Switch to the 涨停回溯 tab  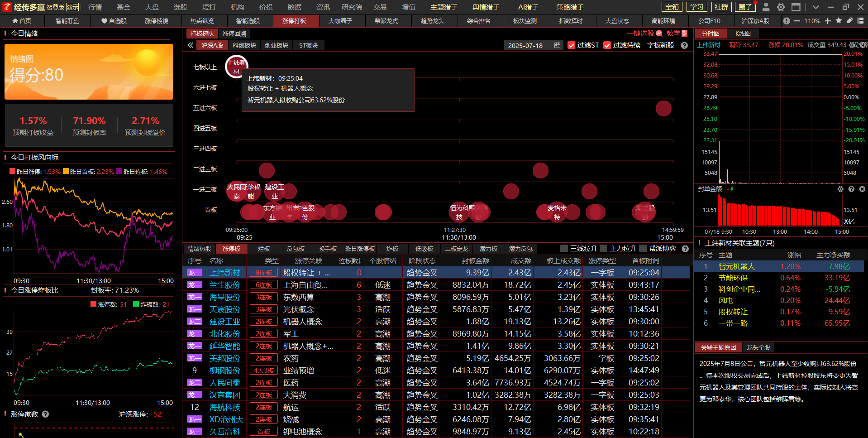pyautogui.click(x=234, y=34)
